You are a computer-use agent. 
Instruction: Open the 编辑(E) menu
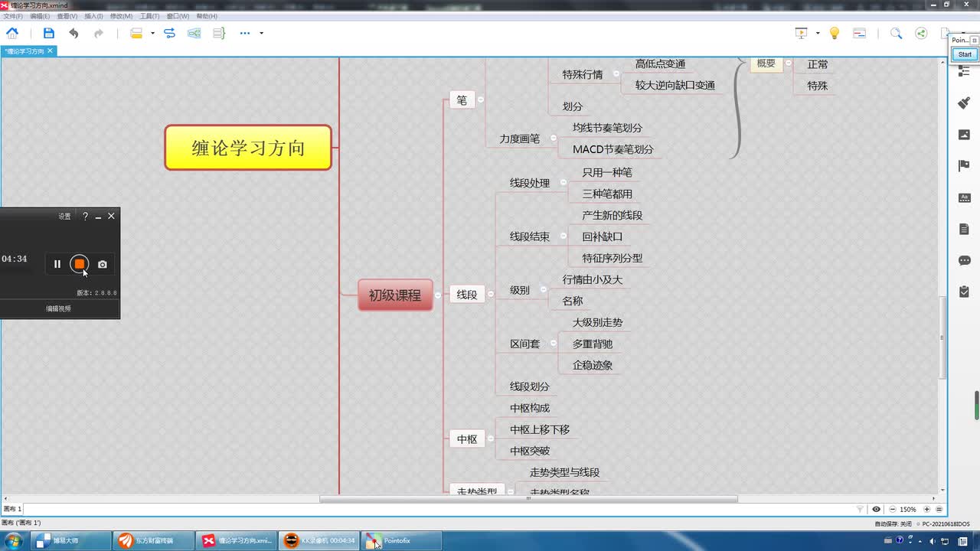(x=40, y=16)
